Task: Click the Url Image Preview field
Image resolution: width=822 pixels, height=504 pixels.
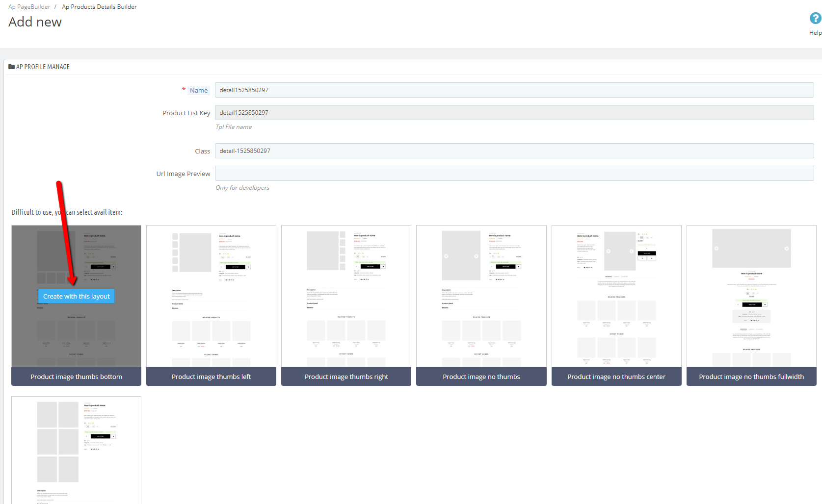Action: 514,174
